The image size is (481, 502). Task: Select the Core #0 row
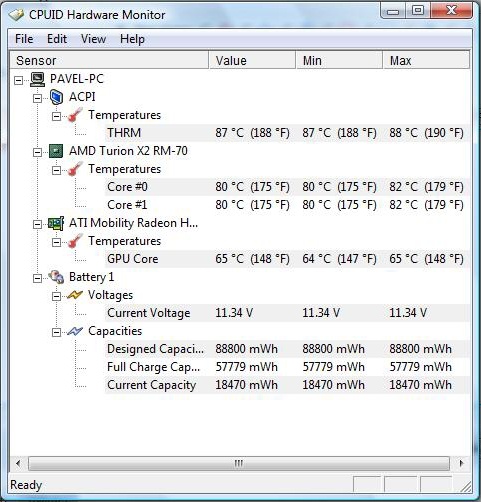(x=287, y=187)
